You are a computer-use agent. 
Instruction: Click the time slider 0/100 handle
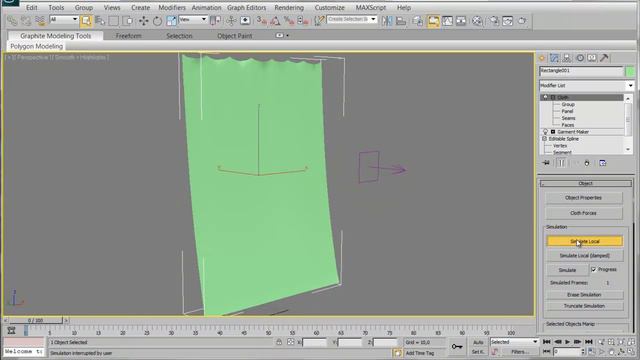click(36, 320)
